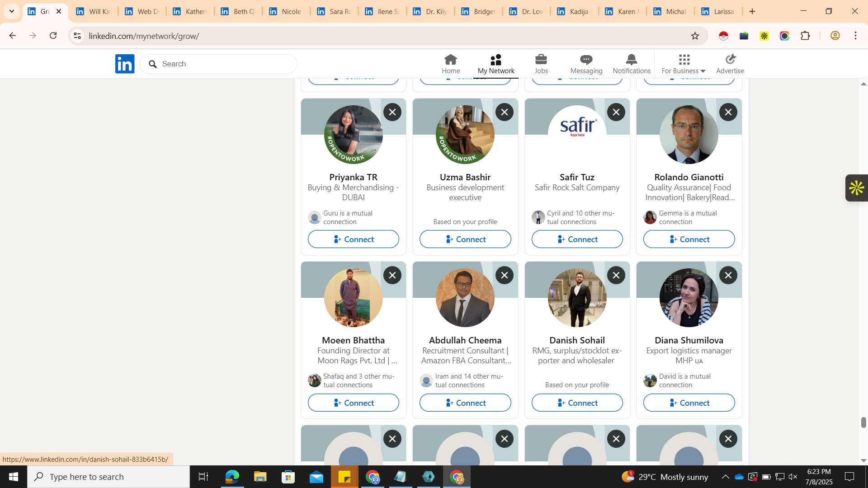Reload the page
868x488 pixels.
(x=53, y=36)
